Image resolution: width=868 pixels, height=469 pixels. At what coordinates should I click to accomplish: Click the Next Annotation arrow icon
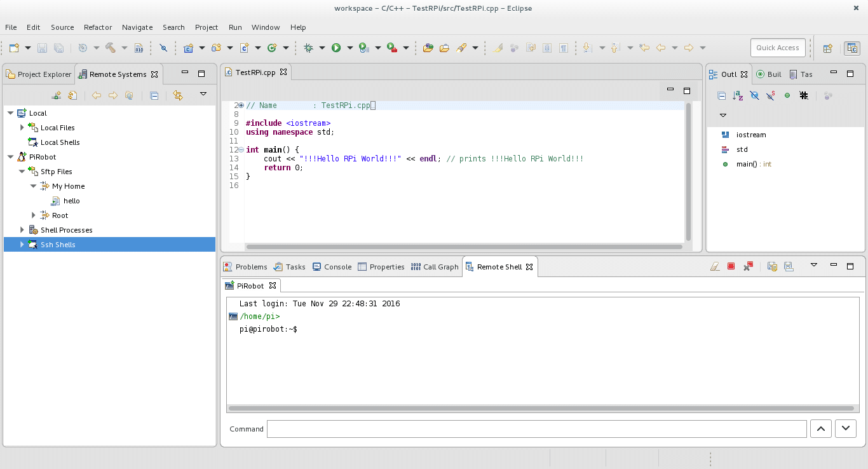587,48
